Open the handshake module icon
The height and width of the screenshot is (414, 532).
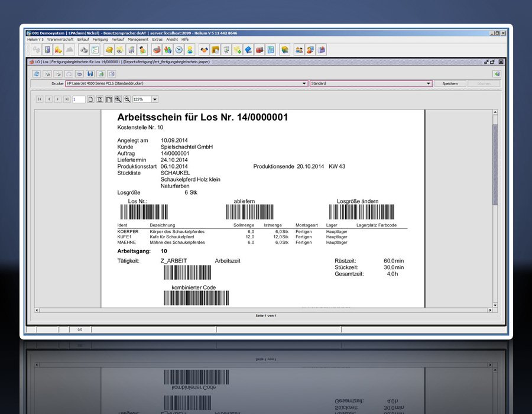click(204, 50)
